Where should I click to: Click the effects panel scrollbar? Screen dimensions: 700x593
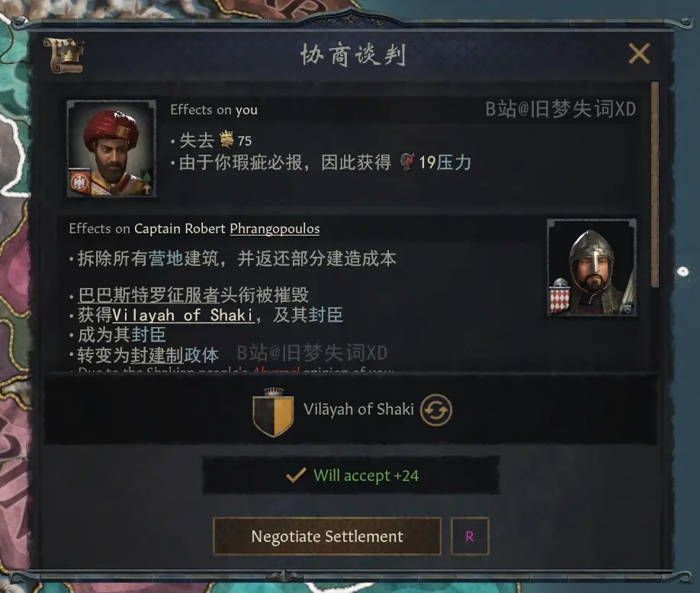coord(654,184)
